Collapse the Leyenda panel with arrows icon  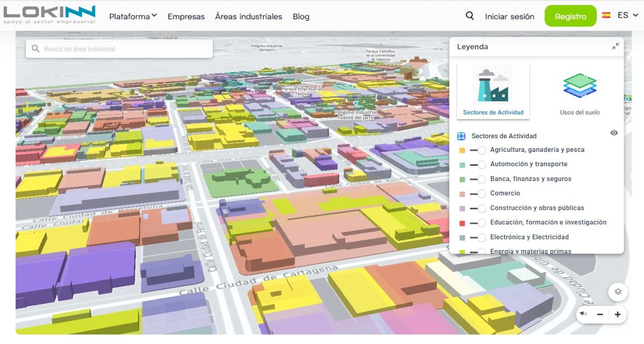(615, 47)
